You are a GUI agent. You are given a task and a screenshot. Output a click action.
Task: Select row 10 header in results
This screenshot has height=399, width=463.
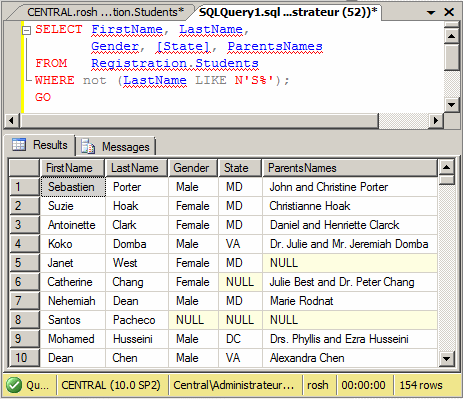(24, 358)
